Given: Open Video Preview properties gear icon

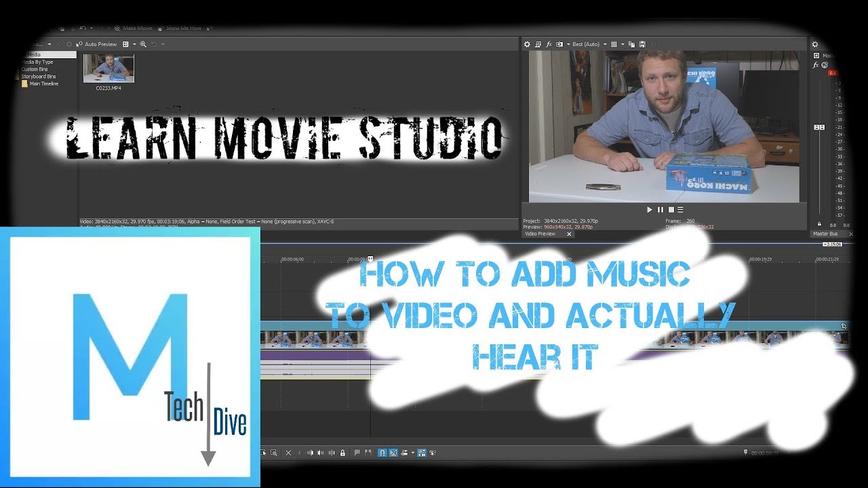Looking at the screenshot, I should (x=527, y=44).
